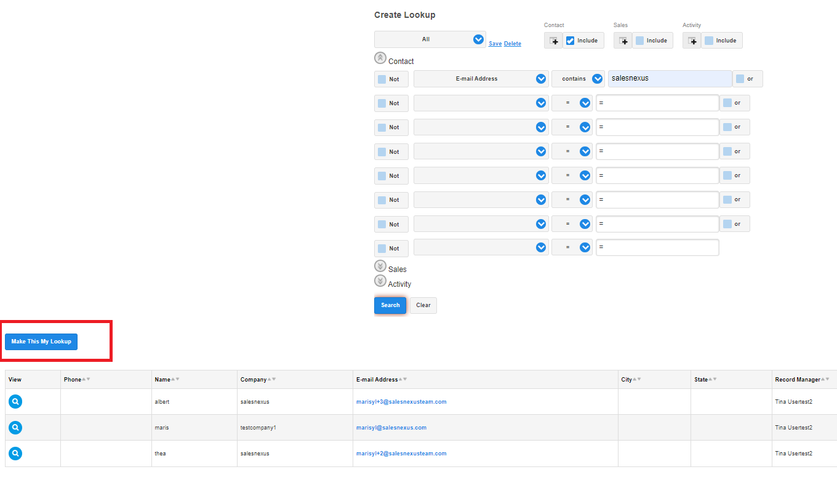The image size is (837, 504).
Task: Click the search value field containing salesnexus
Action: pos(670,79)
